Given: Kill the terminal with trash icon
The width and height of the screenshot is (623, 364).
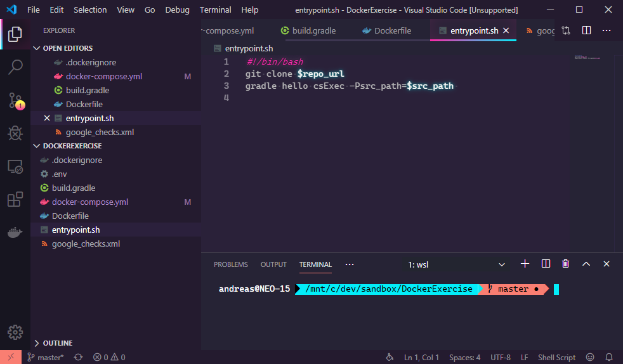Looking at the screenshot, I should pos(566,264).
